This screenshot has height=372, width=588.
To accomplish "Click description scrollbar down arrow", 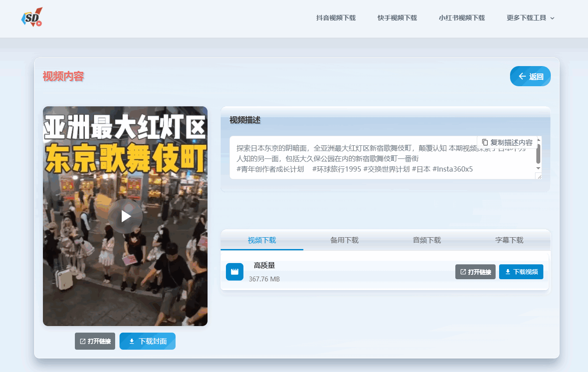I will point(538,168).
